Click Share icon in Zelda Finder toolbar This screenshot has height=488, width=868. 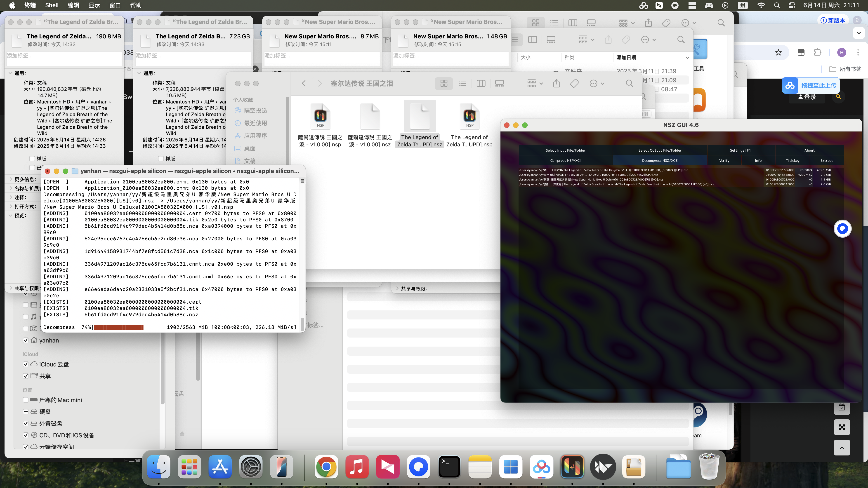[x=557, y=83]
